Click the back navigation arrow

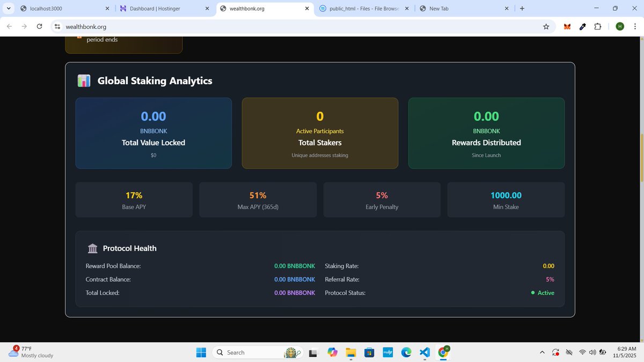point(9,26)
